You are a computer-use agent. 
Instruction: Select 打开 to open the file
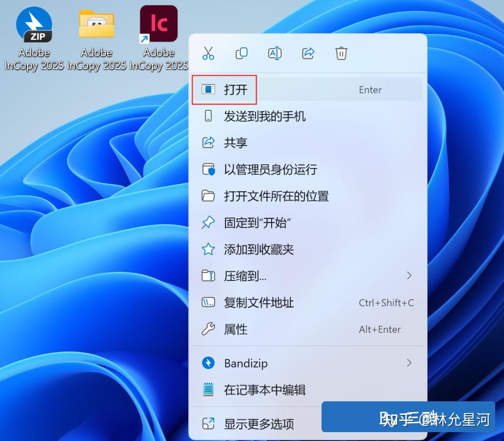click(236, 90)
